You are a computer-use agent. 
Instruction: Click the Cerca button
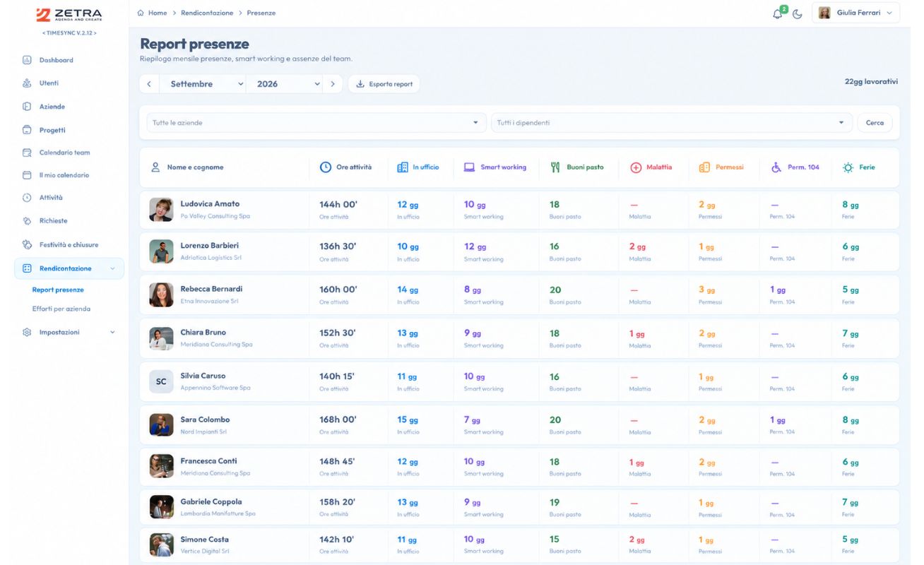875,123
